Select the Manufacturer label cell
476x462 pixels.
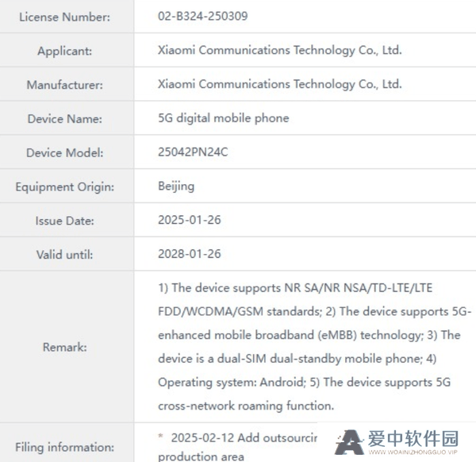[x=65, y=85]
